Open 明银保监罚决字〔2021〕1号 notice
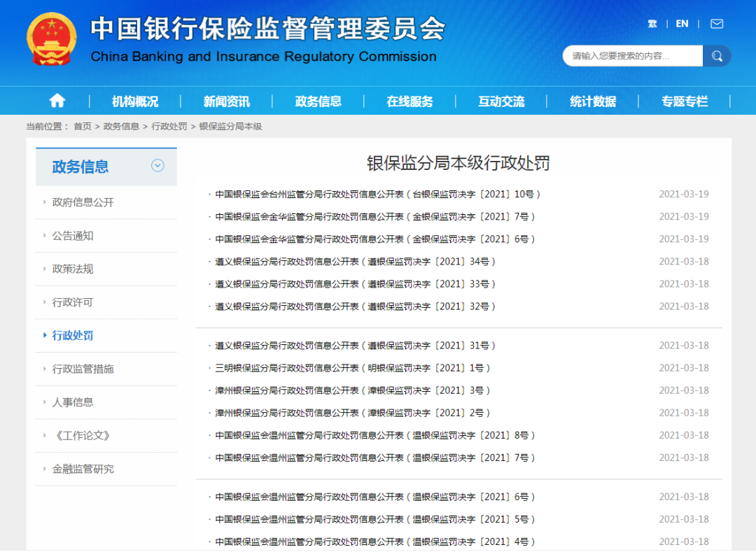The width and height of the screenshot is (756, 552). [352, 368]
